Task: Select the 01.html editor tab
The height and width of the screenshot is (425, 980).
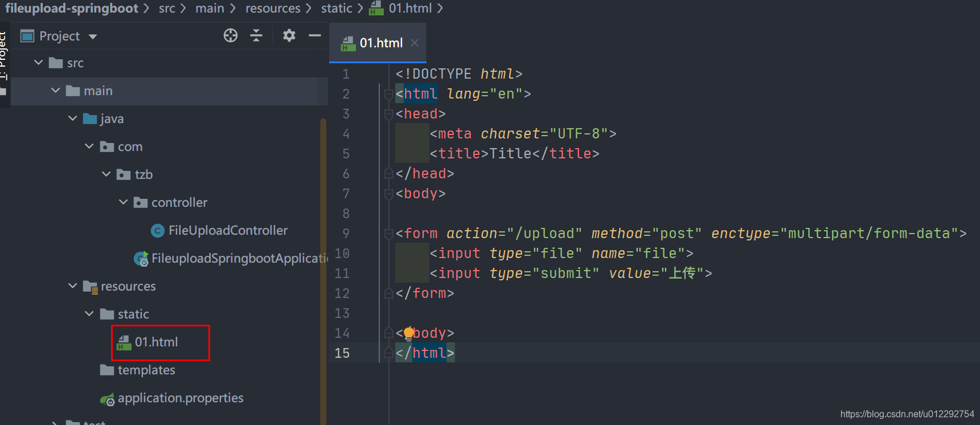Action: tap(378, 43)
